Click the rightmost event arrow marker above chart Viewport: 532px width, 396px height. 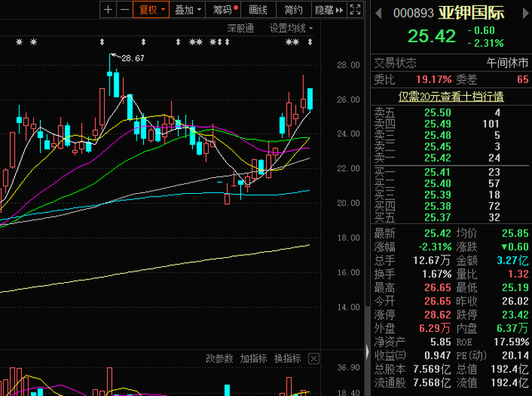pos(310,42)
